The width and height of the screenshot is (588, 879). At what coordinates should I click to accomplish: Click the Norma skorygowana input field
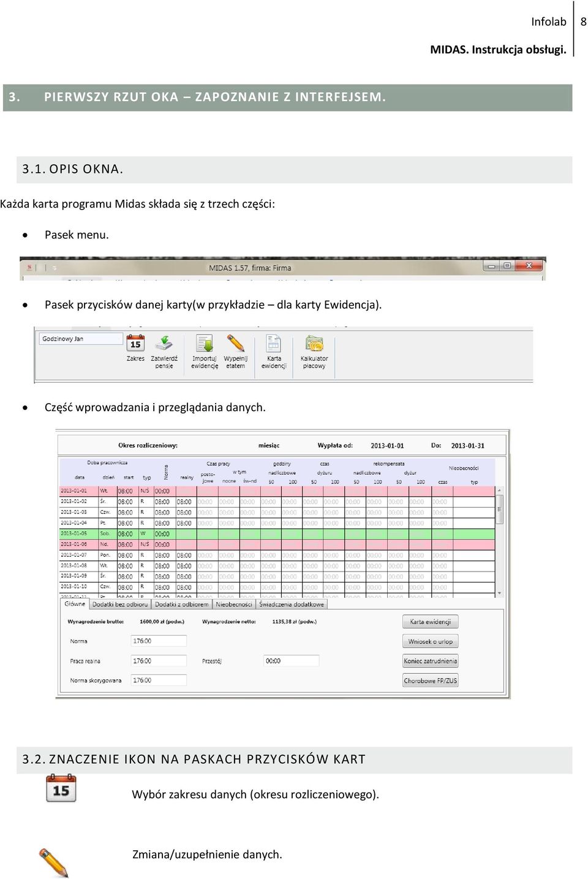159,681
